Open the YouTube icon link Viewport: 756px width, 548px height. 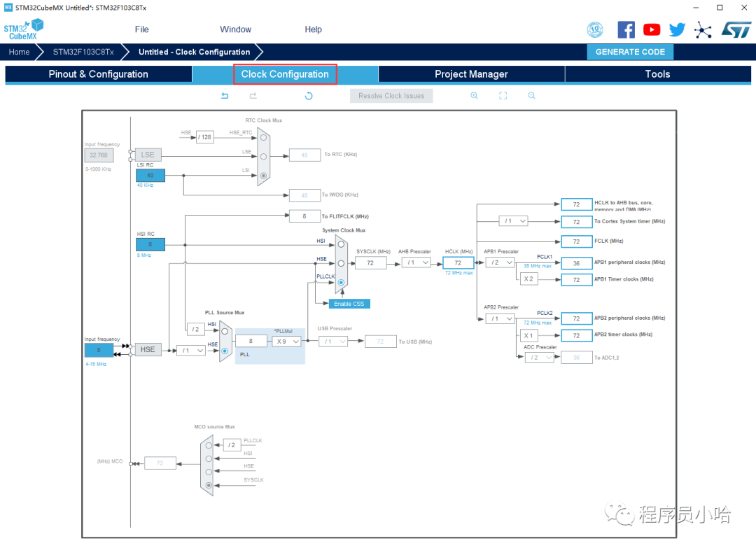point(652,29)
